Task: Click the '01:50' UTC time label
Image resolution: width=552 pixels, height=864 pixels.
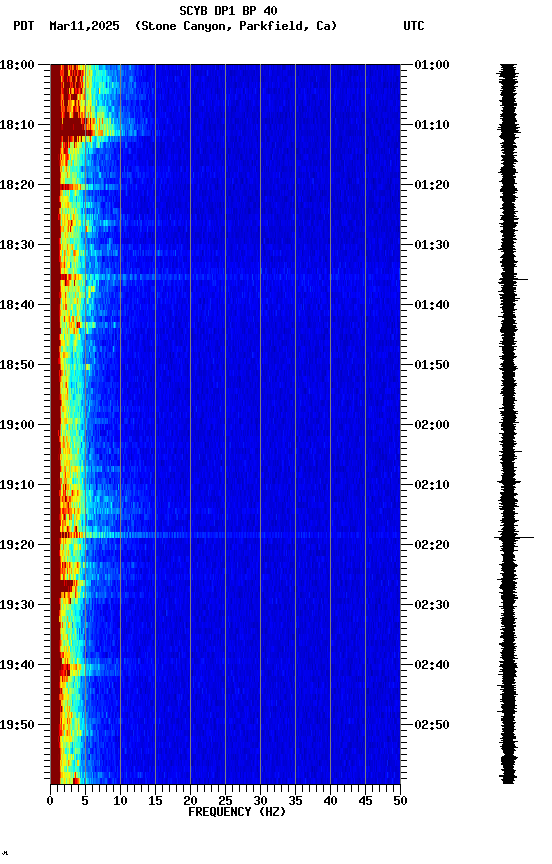Action: [x=432, y=365]
